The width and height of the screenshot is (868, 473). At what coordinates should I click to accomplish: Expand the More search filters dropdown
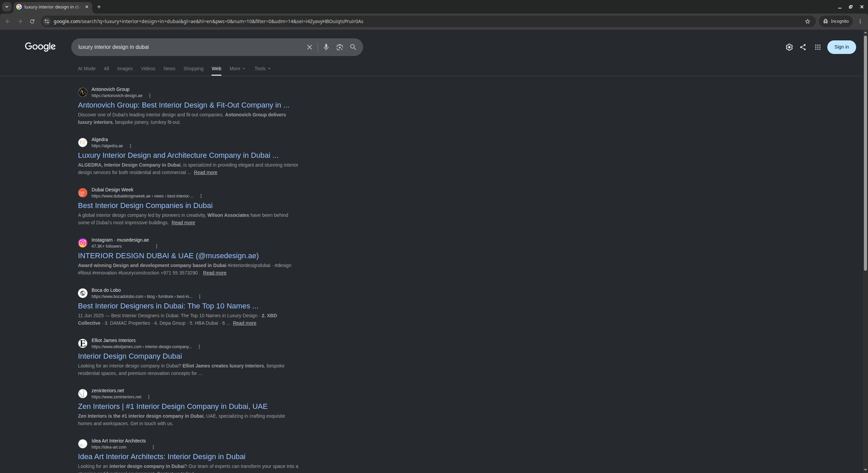(237, 69)
